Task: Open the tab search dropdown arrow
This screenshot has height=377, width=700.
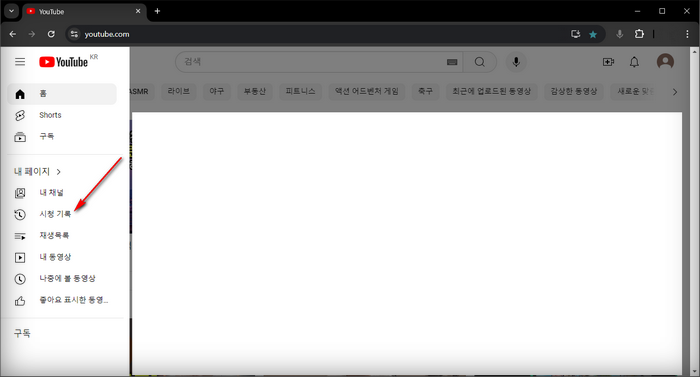Action: [x=12, y=11]
